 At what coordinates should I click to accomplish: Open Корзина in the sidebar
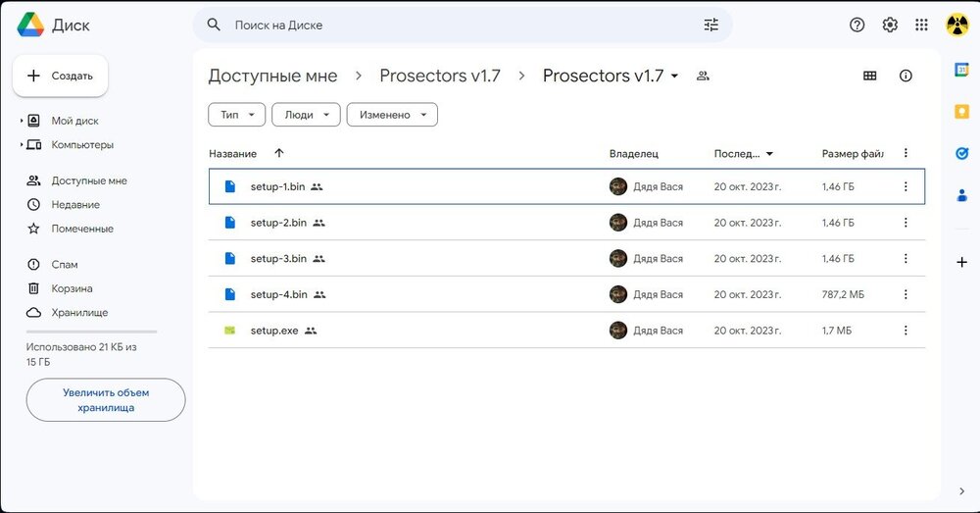73,288
